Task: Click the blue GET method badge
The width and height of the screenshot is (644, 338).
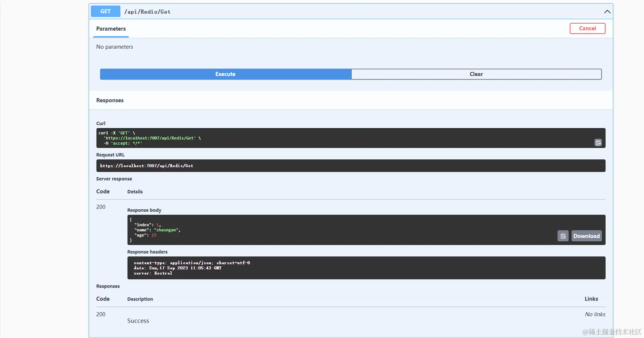Action: point(105,11)
